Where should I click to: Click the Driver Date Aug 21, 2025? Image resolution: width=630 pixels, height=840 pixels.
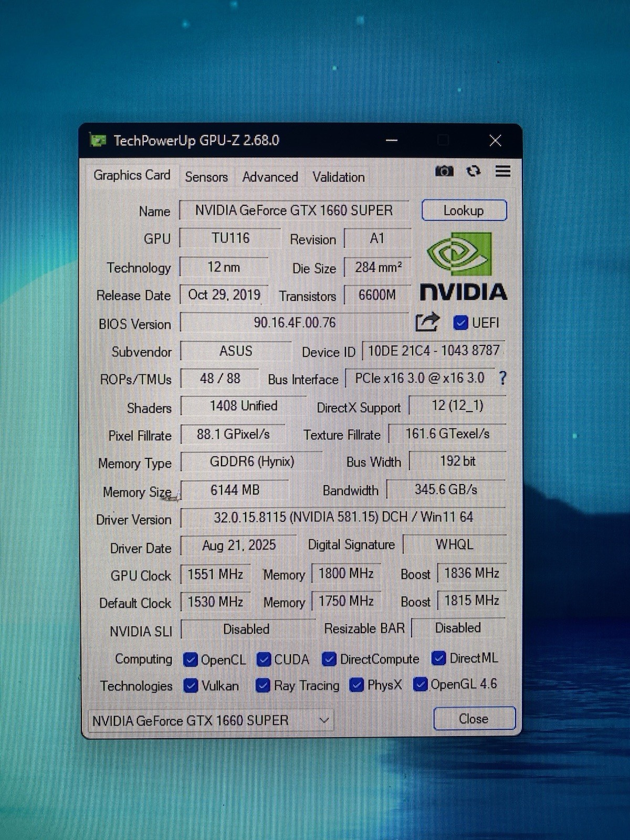pos(239,545)
